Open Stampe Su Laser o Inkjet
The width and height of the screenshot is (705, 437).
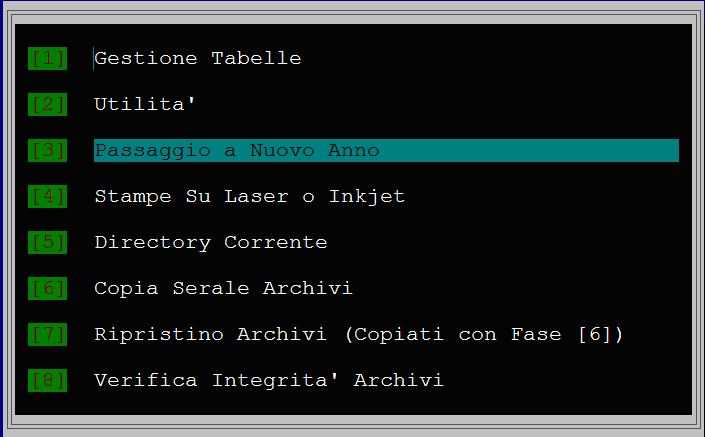(x=250, y=197)
